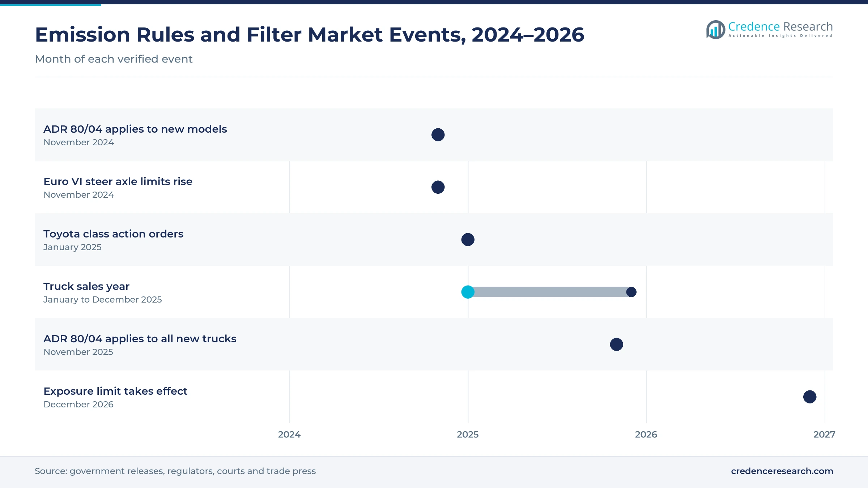
Task: Click the 2024 axis label
Action: pos(289,435)
